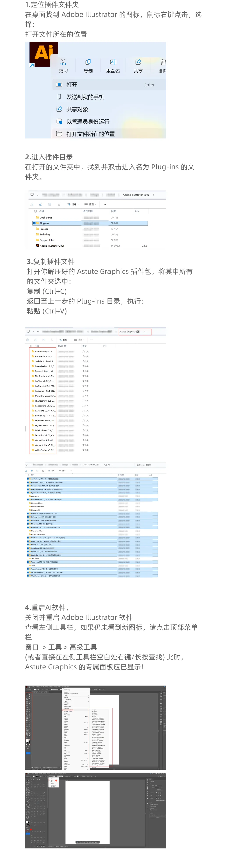Screen dimensions: 237x868
Task: Choose 打开文件所在的位置 from the context menu
Action: (x=109, y=134)
